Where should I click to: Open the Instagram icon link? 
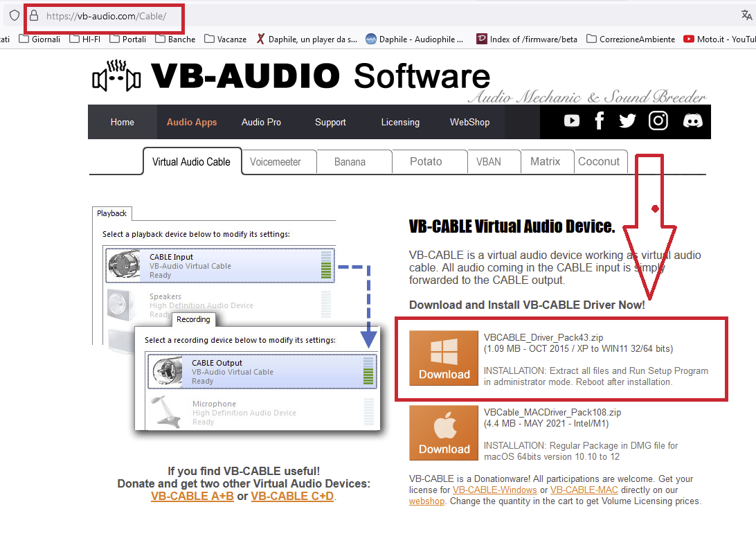tap(658, 120)
